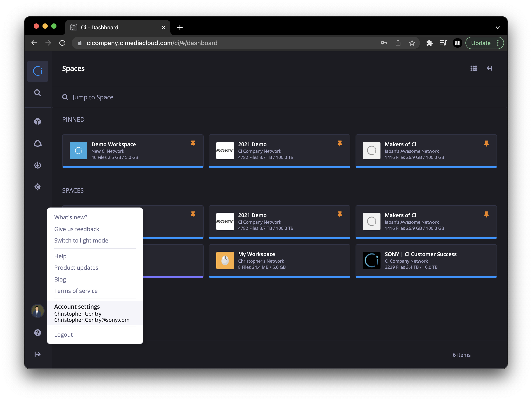Image resolution: width=532 pixels, height=401 pixels.
Task: Click storage bar under Ci Customer Success
Action: coord(426,277)
